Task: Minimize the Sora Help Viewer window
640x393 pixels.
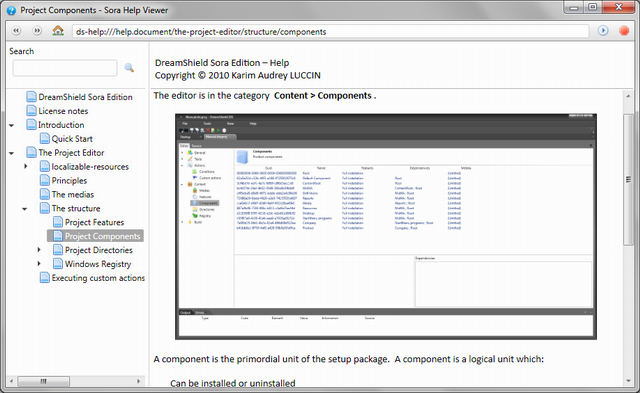Action: [x=574, y=8]
